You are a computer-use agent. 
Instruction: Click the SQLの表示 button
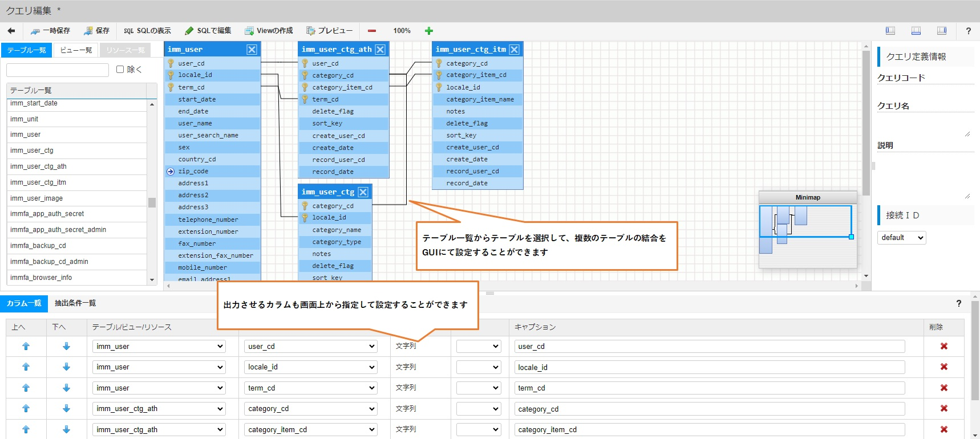[147, 31]
